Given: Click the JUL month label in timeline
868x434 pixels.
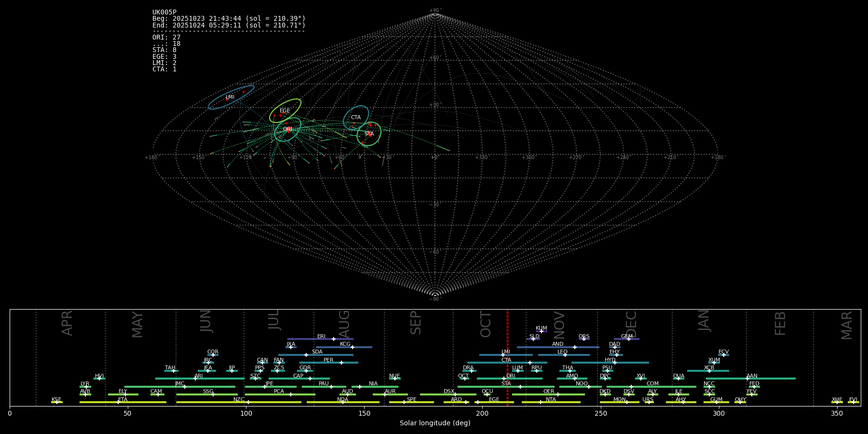Looking at the screenshot, I should [x=273, y=320].
